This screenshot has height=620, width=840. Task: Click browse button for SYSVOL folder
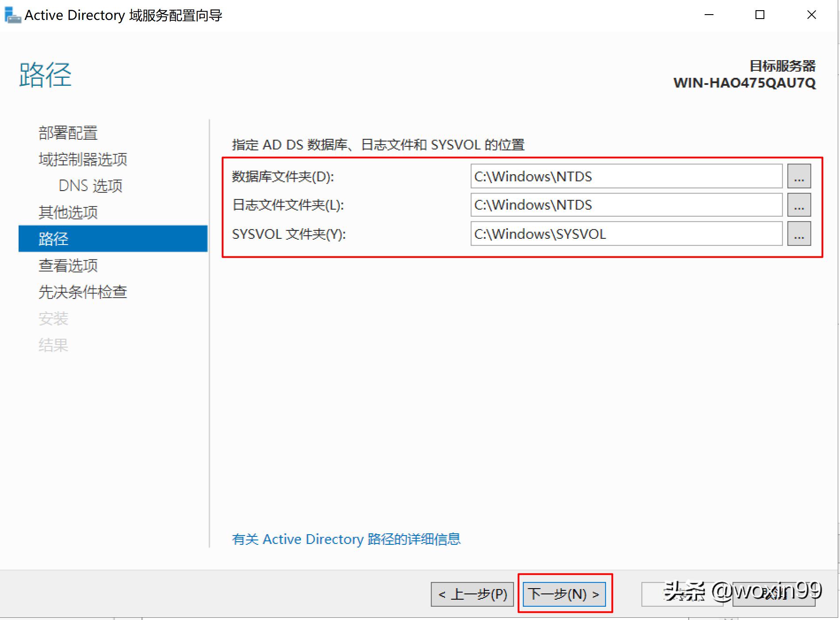coord(799,234)
